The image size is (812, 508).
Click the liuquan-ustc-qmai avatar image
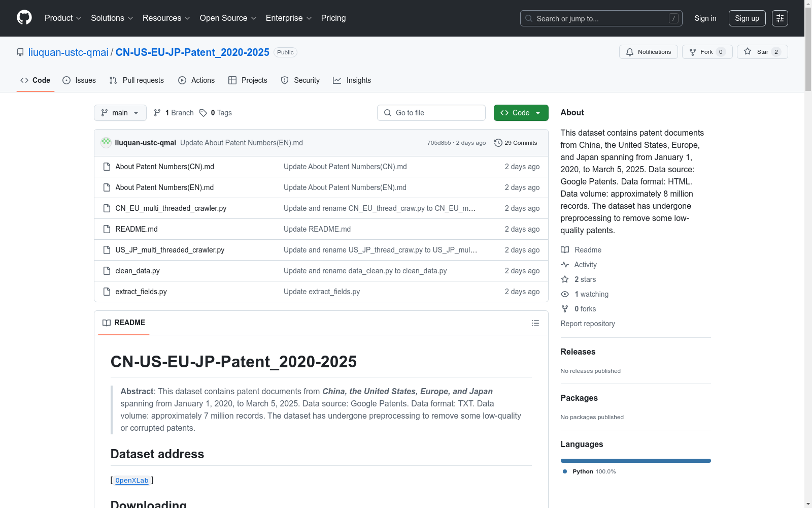point(106,143)
